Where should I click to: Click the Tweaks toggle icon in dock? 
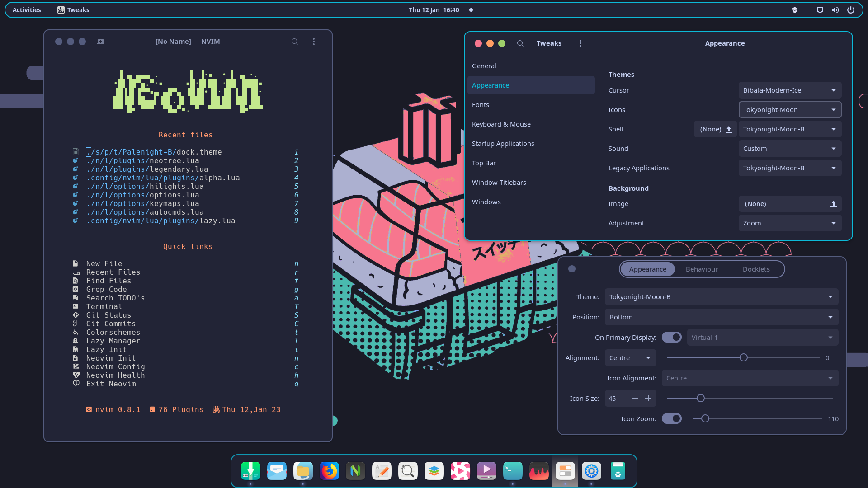click(x=565, y=471)
